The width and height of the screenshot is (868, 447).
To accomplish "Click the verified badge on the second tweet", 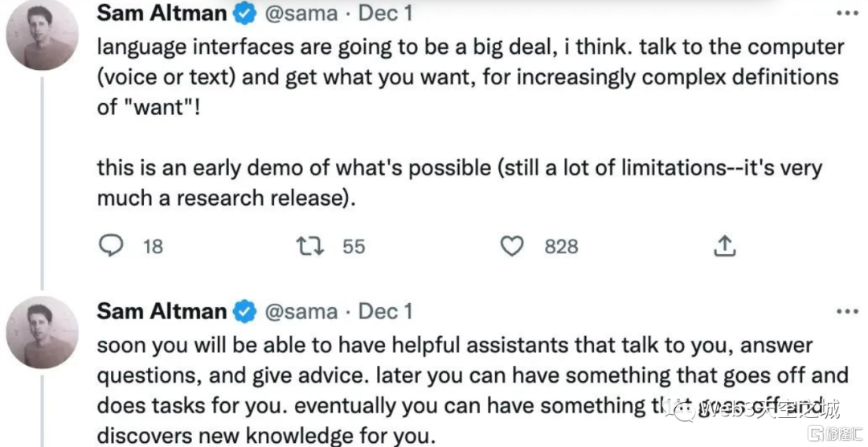I will 245,311.
